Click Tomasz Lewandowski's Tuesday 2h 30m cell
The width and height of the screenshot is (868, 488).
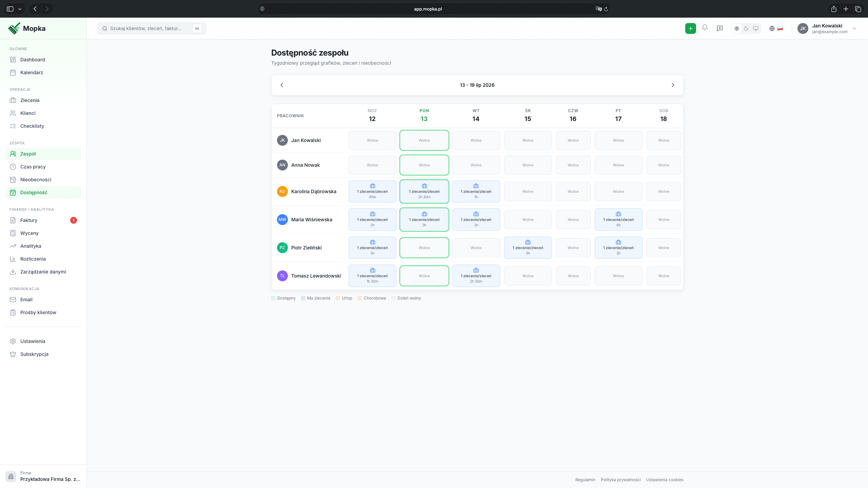[x=476, y=276]
